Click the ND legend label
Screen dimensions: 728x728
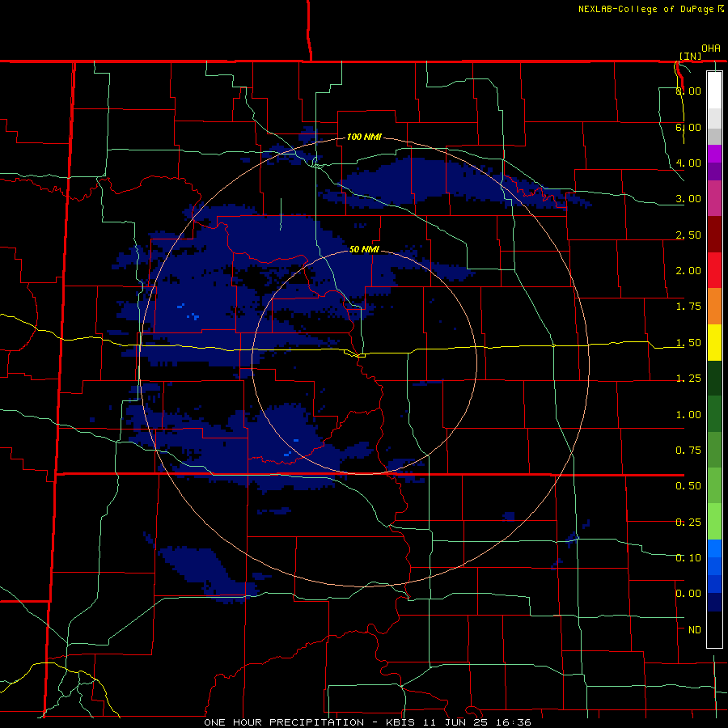(695, 630)
